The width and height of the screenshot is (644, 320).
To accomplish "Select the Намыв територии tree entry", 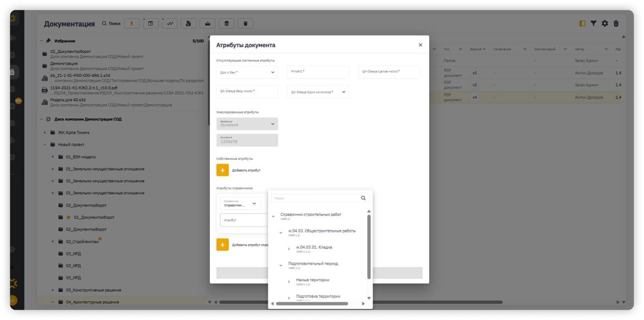I will coord(312,280).
